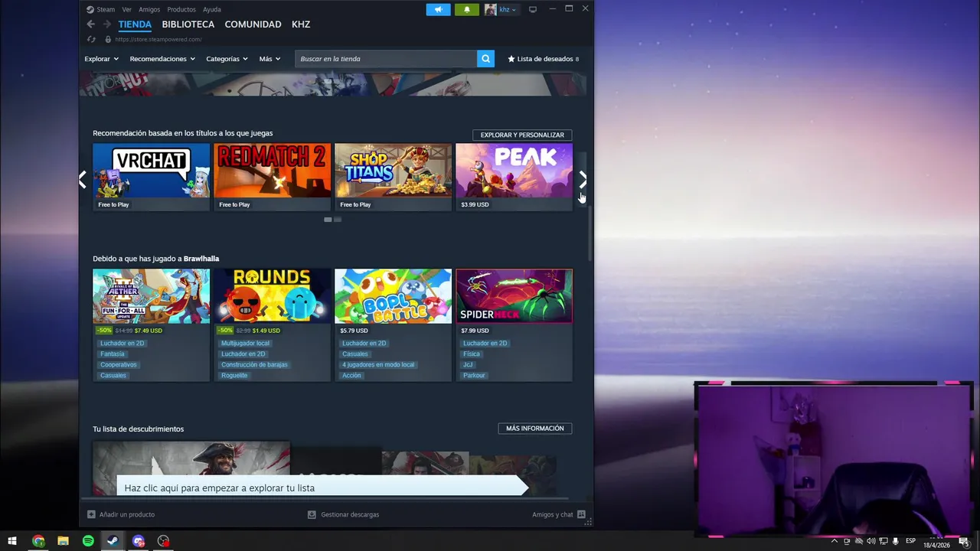Open the KHZ profile tab
Screen dimensions: 980x551
click(x=301, y=24)
